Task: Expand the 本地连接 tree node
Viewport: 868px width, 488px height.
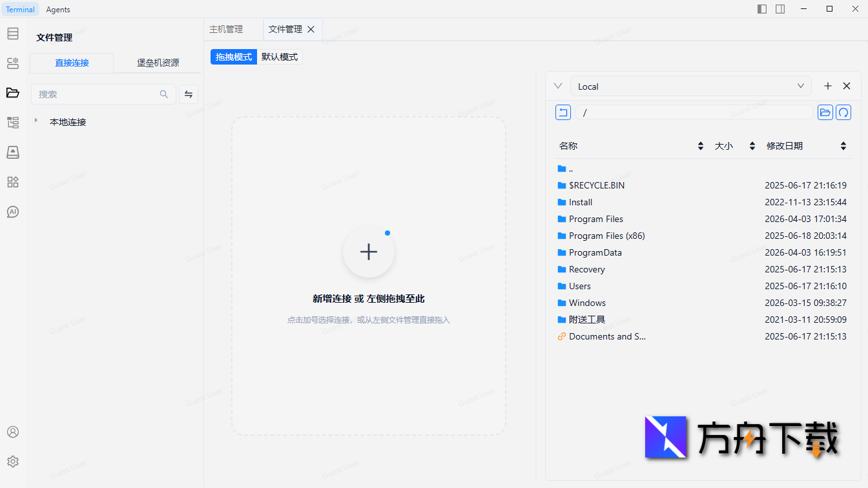Action: 37,121
